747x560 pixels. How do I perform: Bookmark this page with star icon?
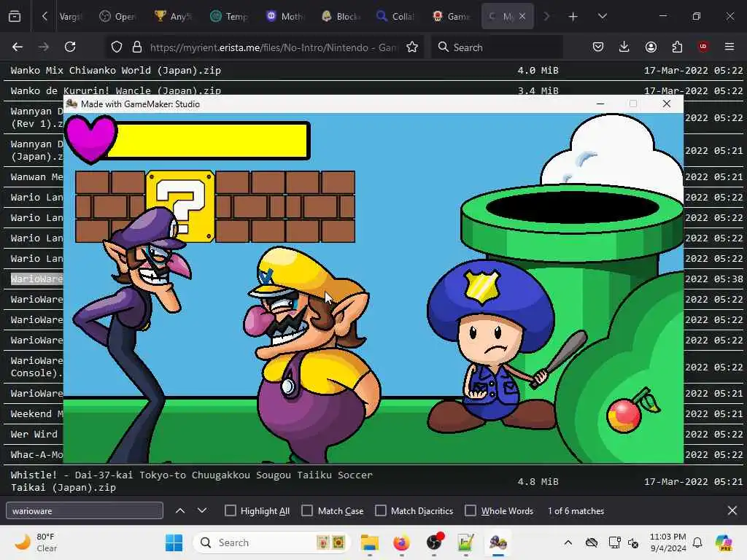click(x=412, y=47)
